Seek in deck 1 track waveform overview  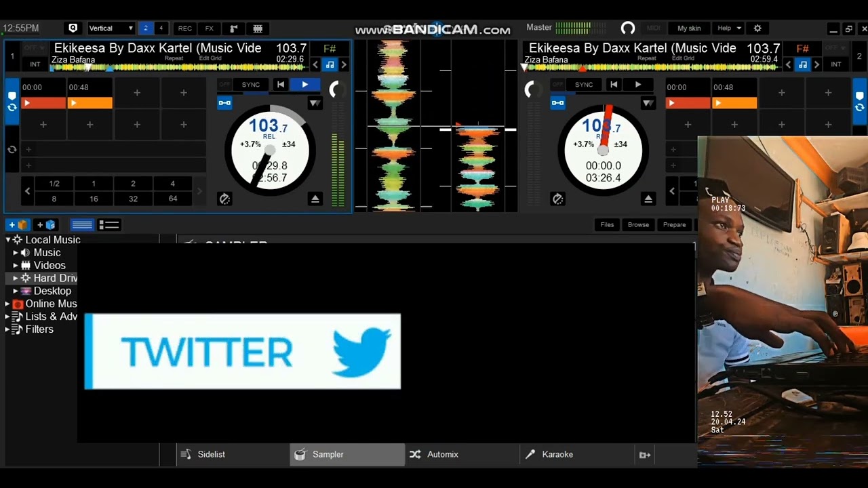pyautogui.click(x=179, y=67)
